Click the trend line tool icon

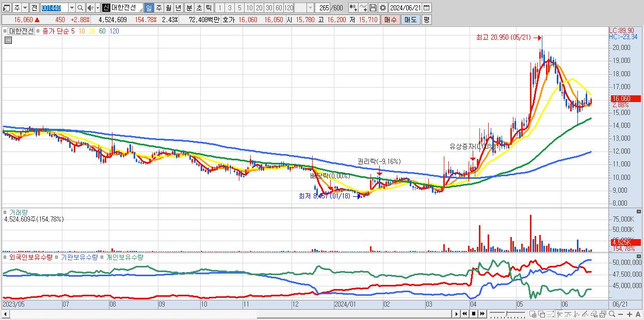point(568,314)
